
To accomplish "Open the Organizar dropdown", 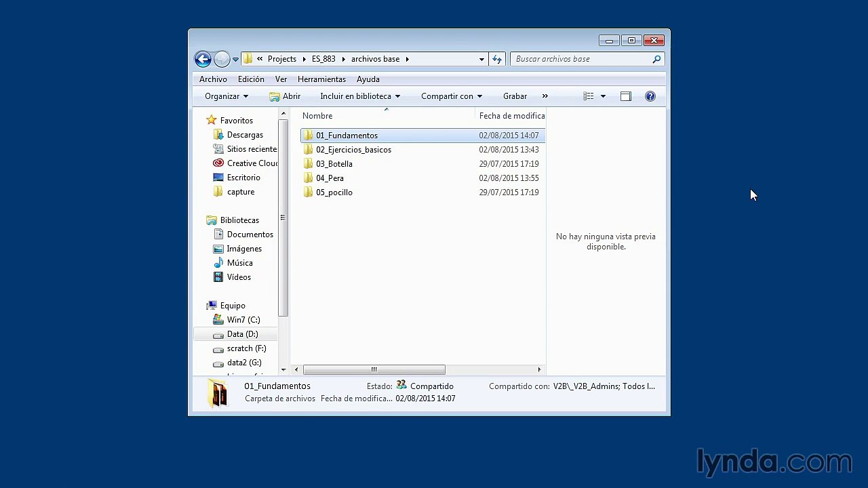I will click(x=226, y=96).
